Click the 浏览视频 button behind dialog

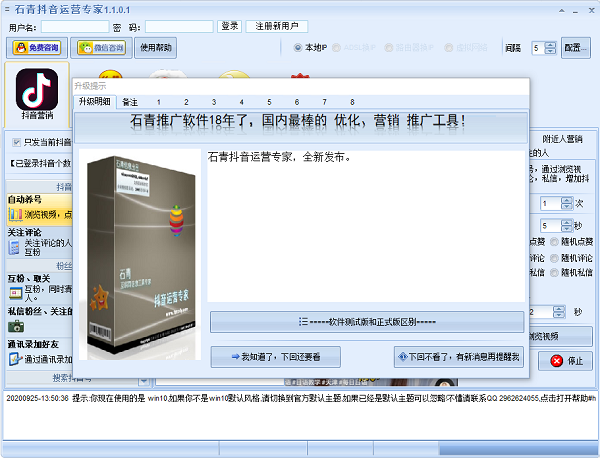click(561, 336)
